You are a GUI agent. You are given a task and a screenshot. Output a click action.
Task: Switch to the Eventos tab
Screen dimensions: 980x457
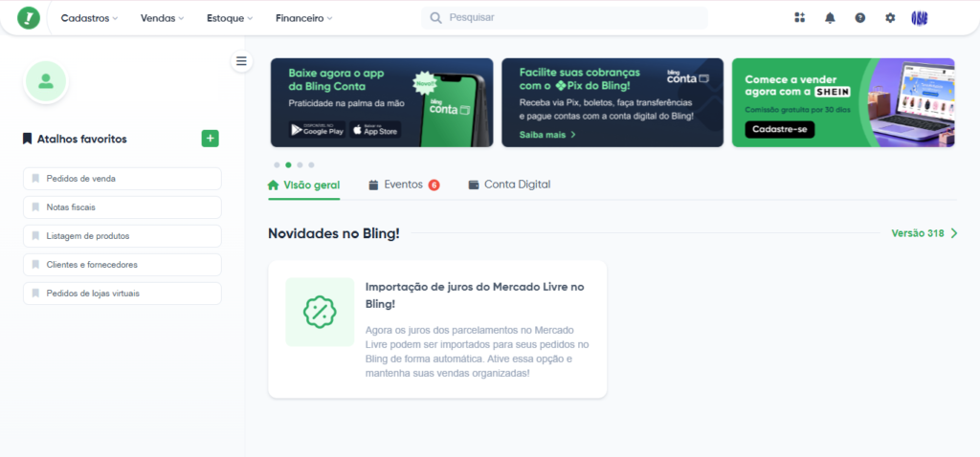[404, 185]
